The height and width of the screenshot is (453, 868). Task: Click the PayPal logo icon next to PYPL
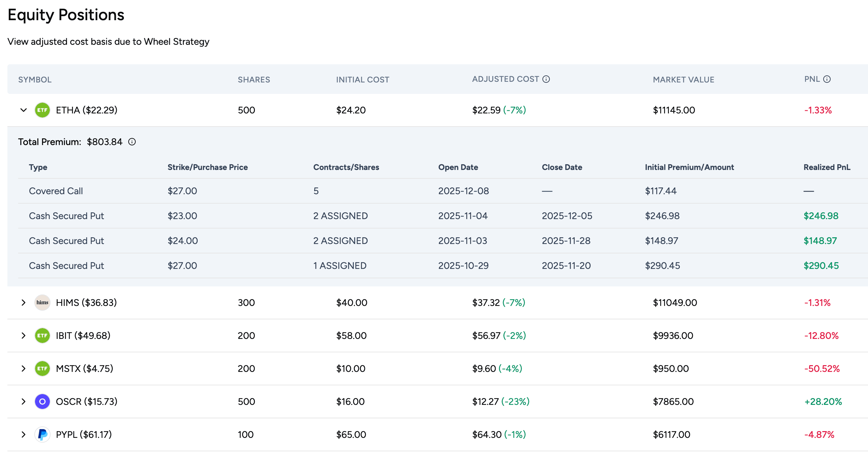pyautogui.click(x=42, y=434)
